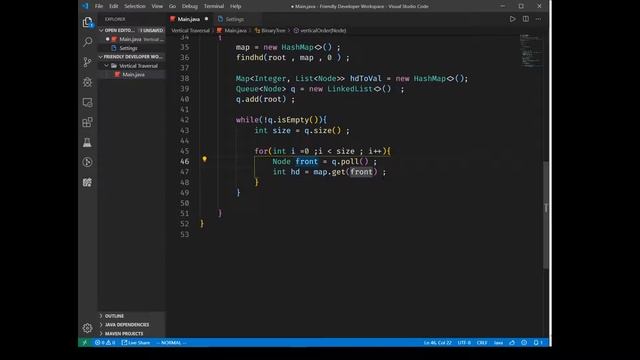
Task: Click Ln 46, Col 22 cursor position
Action: 437,342
